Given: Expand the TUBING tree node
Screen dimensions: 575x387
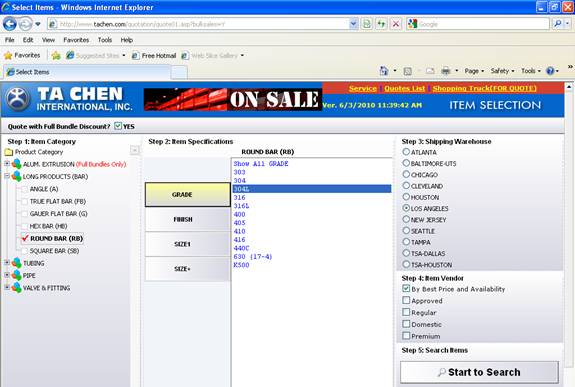Looking at the screenshot, I should point(7,263).
